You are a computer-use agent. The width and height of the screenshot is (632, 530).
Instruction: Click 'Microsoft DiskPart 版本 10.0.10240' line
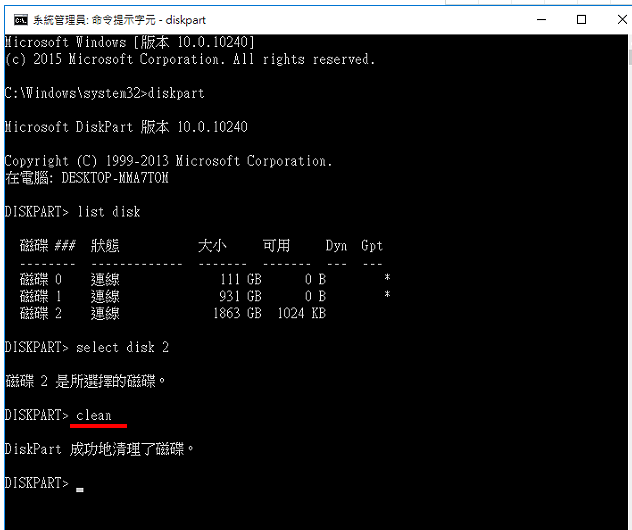pyautogui.click(x=126, y=127)
